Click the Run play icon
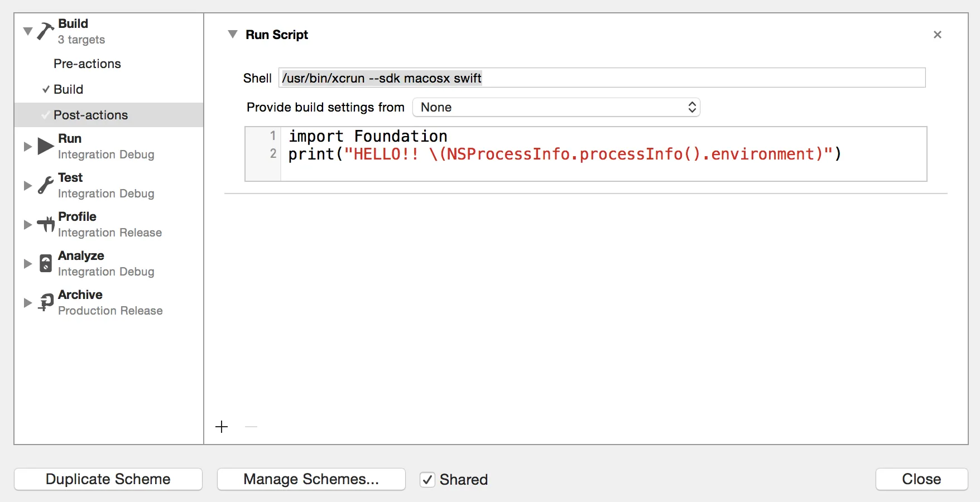Viewport: 980px width, 502px height. tap(45, 146)
